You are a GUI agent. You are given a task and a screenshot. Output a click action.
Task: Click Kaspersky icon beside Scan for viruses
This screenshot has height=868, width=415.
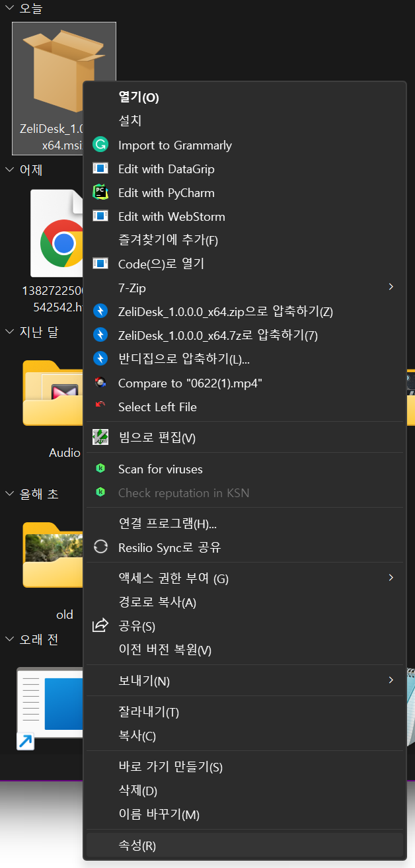(x=100, y=469)
